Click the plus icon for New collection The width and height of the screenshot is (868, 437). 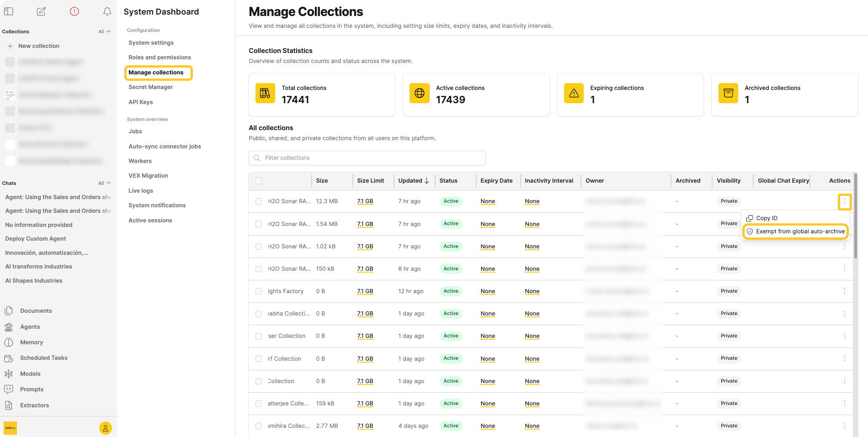10,46
